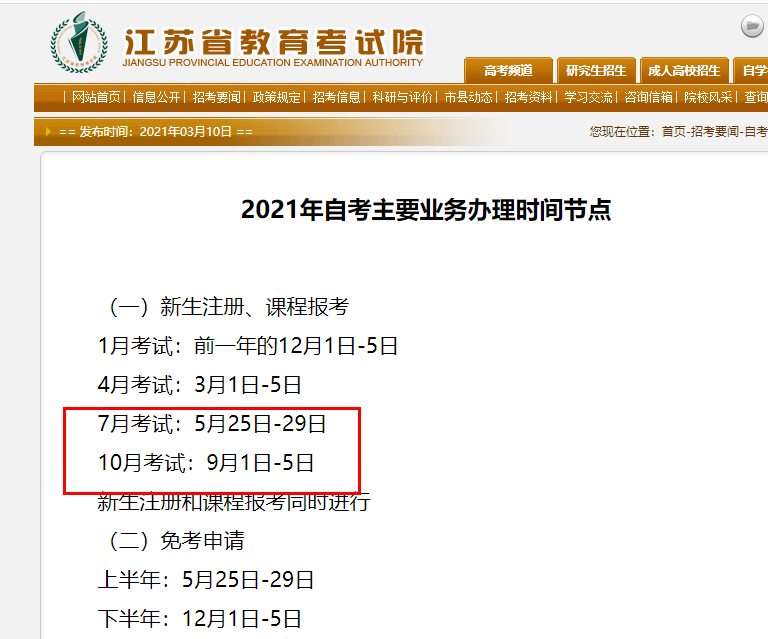
Task: Click heading （一）新生注册、课程报考
Action: 224,307
